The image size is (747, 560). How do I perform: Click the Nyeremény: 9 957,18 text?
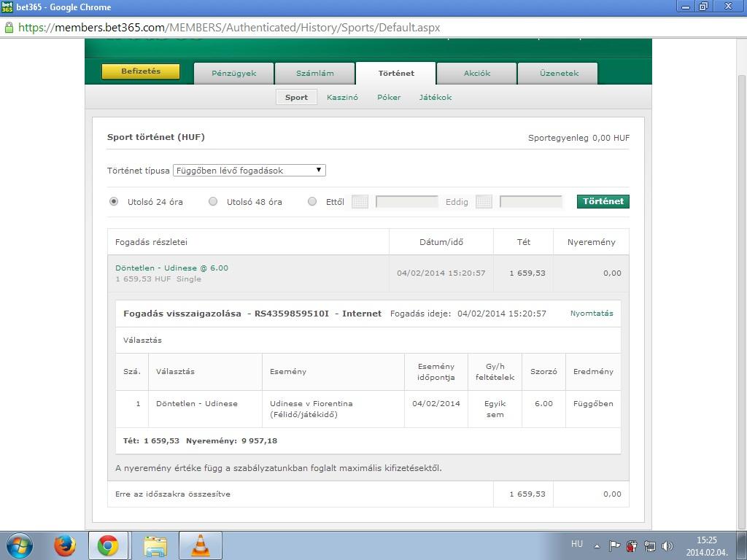click(x=231, y=441)
